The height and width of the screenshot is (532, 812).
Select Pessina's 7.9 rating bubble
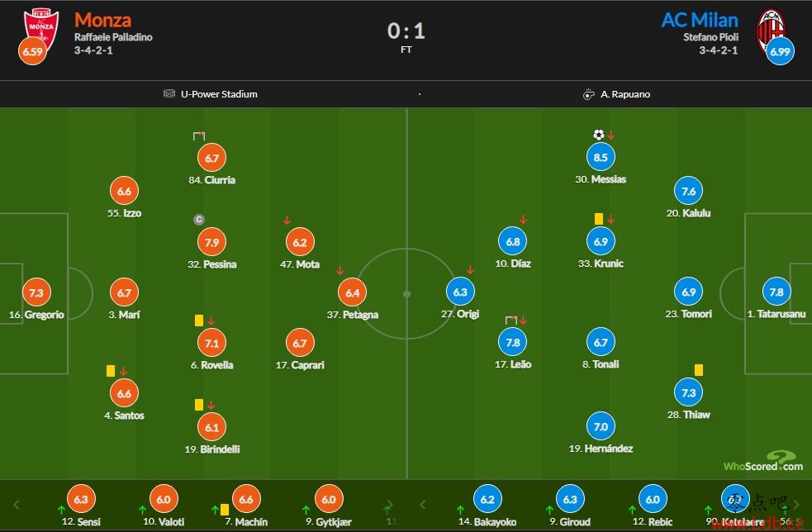click(211, 242)
